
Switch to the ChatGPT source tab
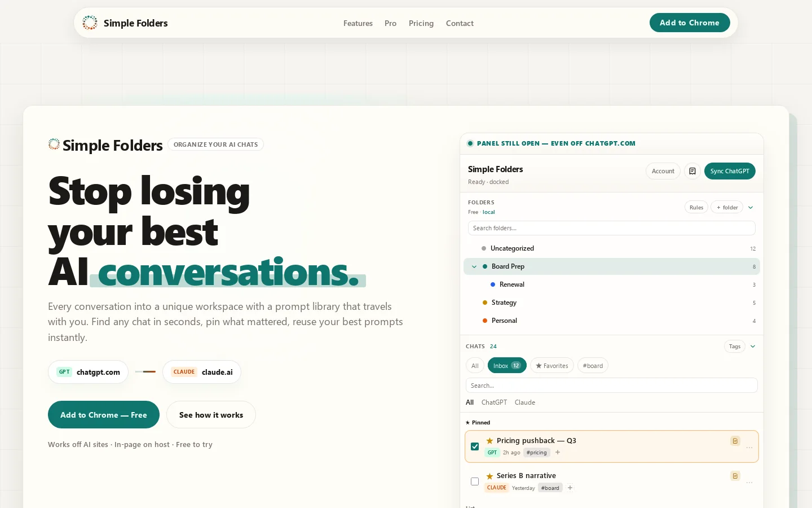[x=494, y=402]
